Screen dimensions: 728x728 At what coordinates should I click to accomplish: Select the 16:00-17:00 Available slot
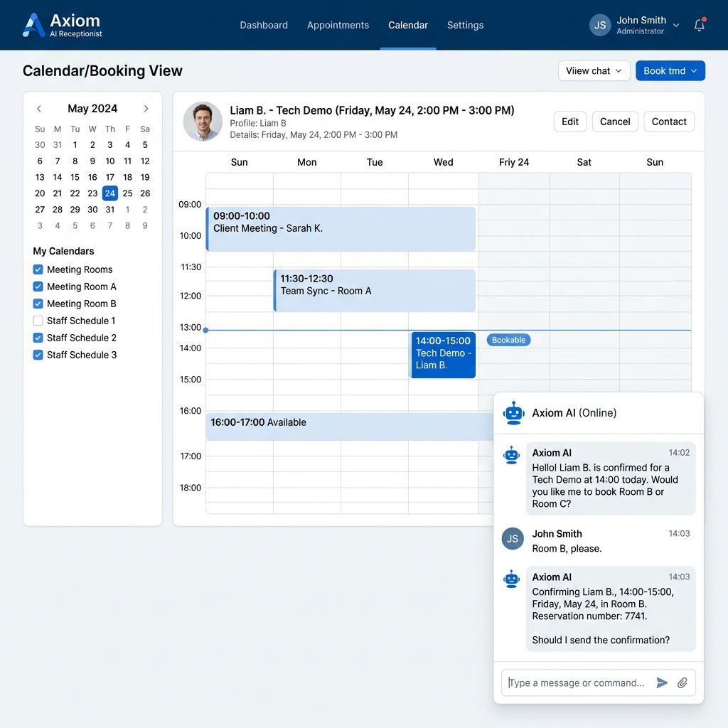pyautogui.click(x=350, y=427)
